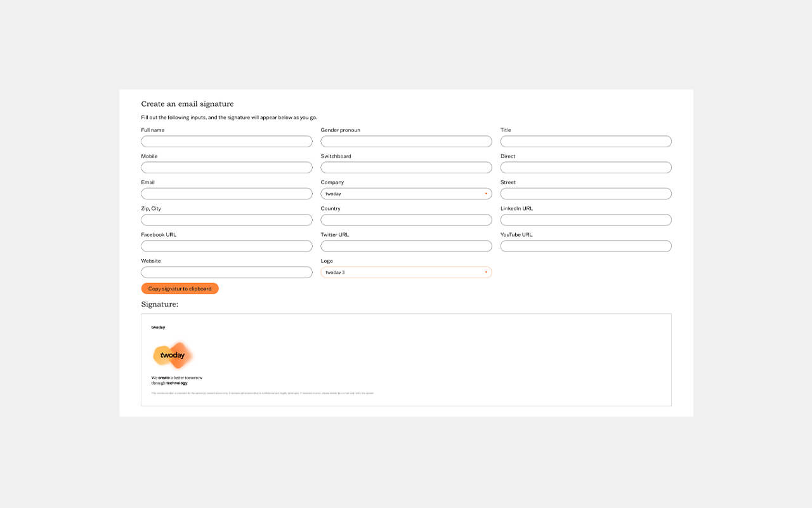Expand the Company dropdown via its arrow
The image size is (812, 508).
point(487,193)
